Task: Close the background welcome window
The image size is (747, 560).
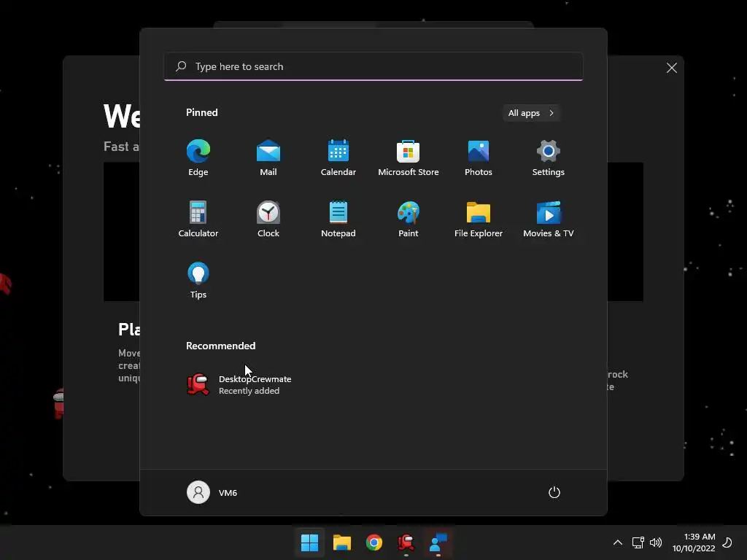Action: (x=672, y=68)
